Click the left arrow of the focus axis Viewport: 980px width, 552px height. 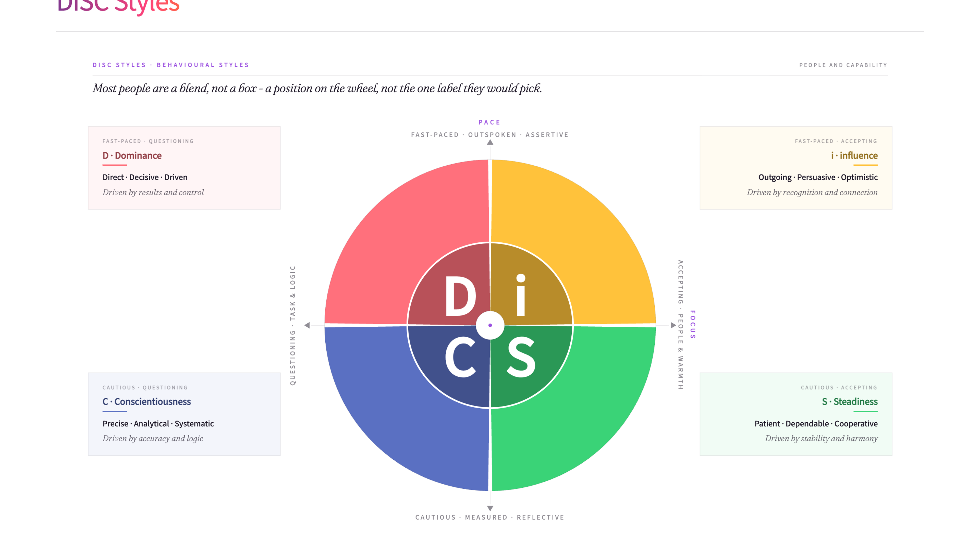[307, 325]
